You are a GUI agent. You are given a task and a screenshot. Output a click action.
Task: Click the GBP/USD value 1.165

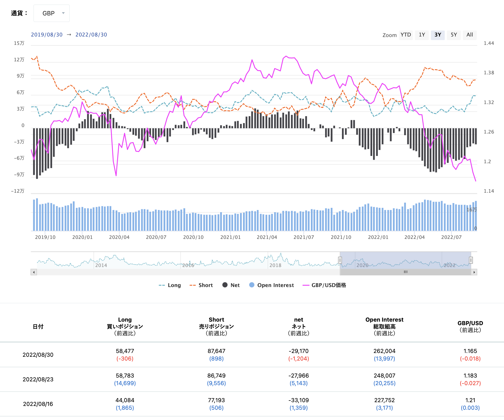[x=470, y=351]
